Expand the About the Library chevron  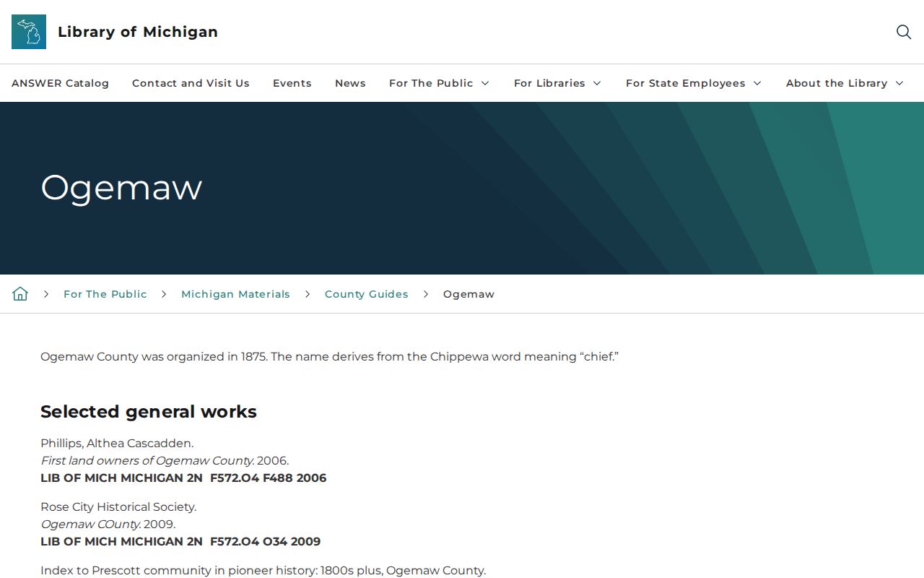pos(899,83)
